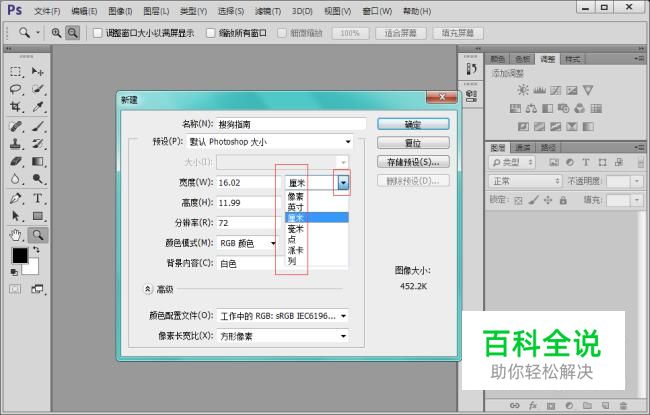
Task: Toggle lock transparent pixels in the Layers panel
Action: pos(518,201)
